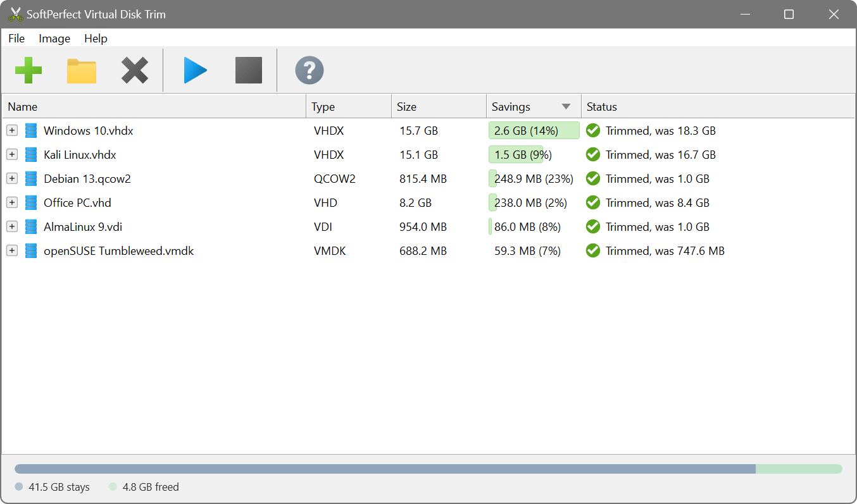857x504 pixels.
Task: Click the disk icon beside Office PC.vhd
Action: (x=31, y=203)
